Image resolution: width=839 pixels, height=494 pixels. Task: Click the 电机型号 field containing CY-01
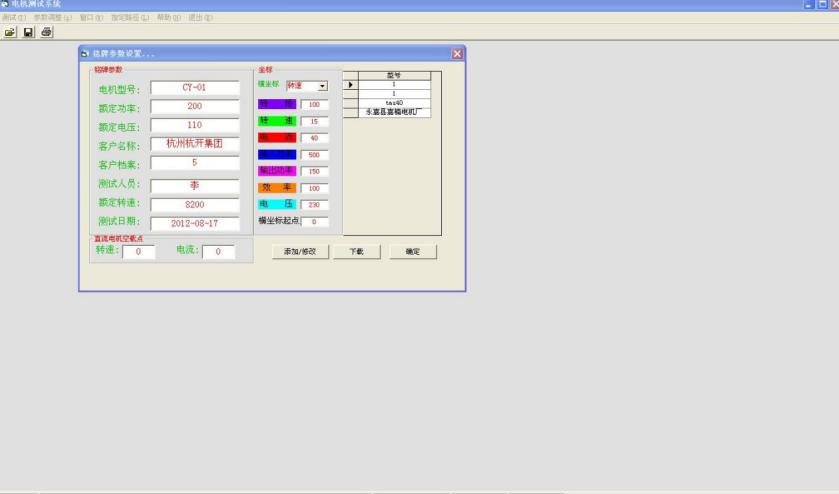(195, 88)
